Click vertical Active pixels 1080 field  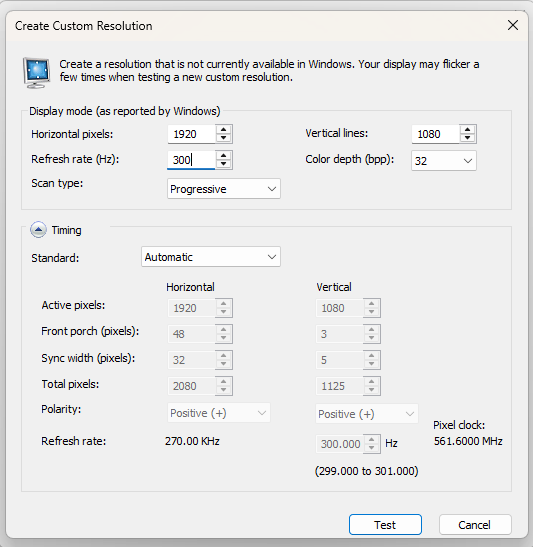pyautogui.click(x=339, y=308)
